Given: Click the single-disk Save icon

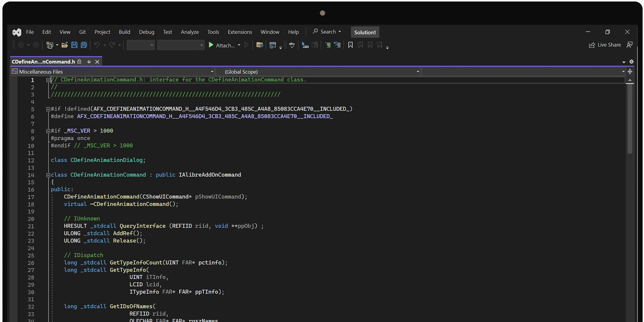Looking at the screenshot, I should [74, 45].
